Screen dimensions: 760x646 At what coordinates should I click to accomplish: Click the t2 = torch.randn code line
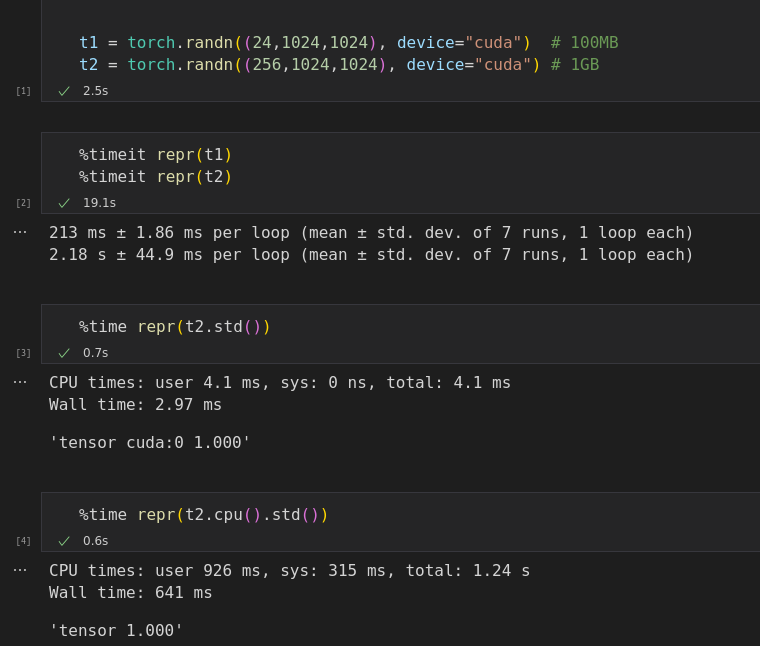339,64
